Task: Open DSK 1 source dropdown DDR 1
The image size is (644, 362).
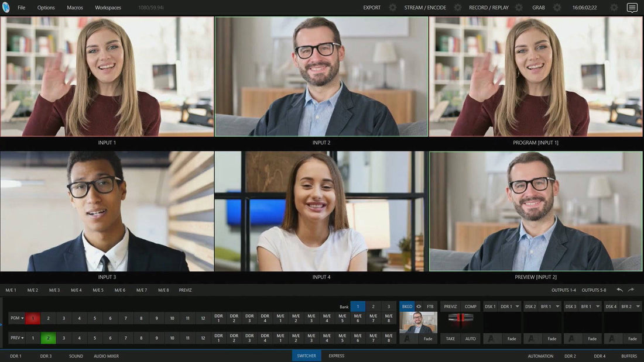Action: [x=510, y=306]
